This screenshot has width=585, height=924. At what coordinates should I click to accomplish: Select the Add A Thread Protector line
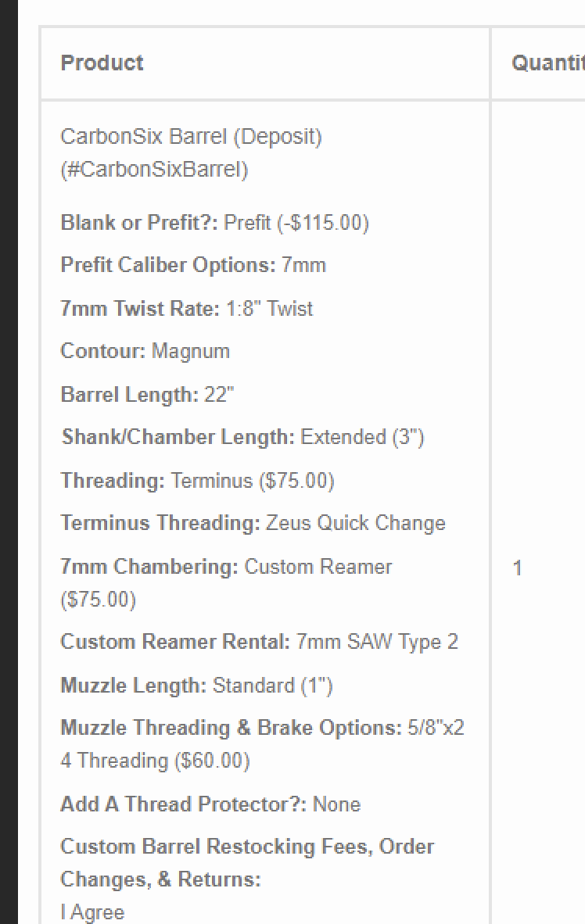coord(210,804)
